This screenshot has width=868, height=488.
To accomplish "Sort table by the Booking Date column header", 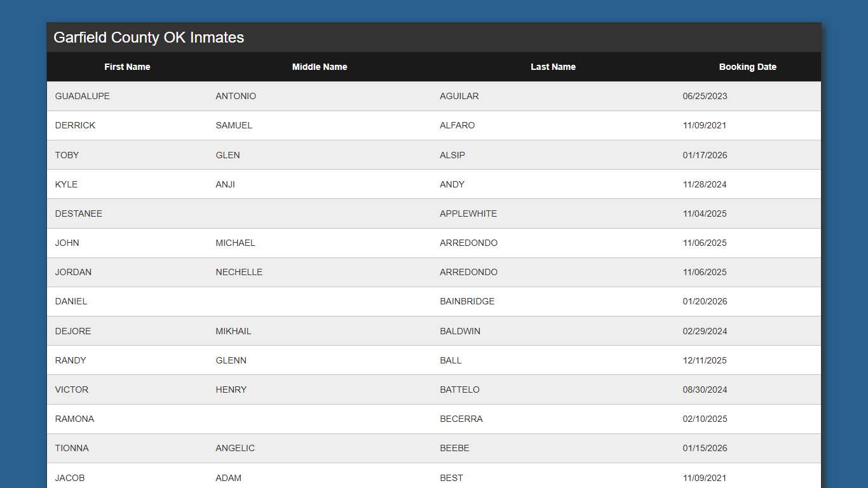I will (x=748, y=67).
